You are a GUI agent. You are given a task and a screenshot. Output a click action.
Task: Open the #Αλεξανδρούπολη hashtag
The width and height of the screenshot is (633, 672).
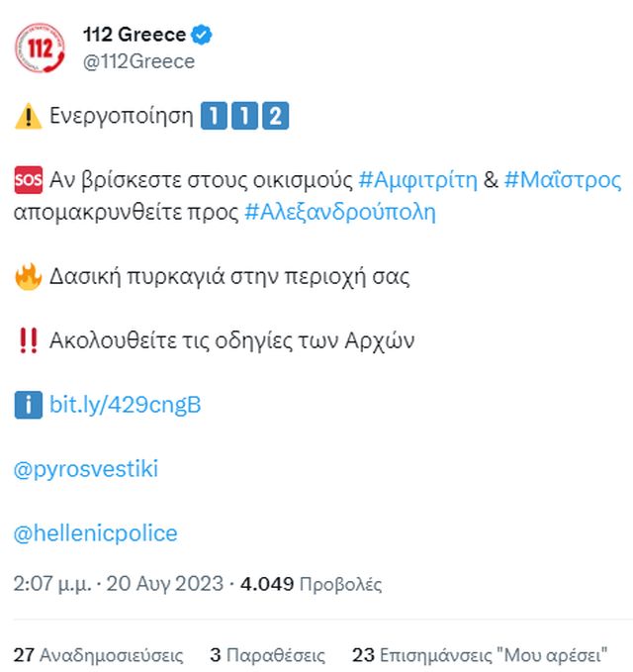[x=339, y=213]
